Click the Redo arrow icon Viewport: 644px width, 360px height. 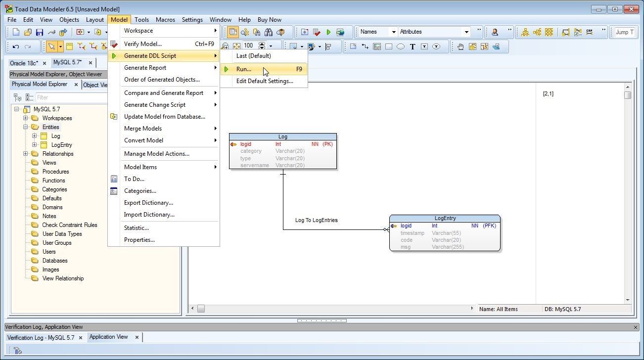(28, 46)
